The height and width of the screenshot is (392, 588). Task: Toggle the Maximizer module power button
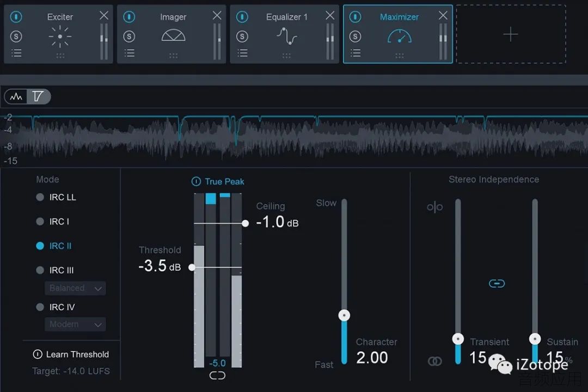point(355,16)
